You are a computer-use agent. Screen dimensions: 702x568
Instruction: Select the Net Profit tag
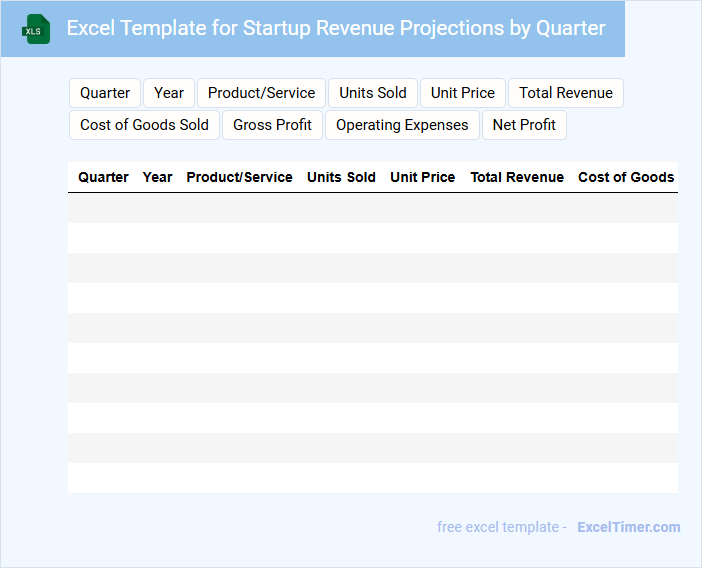click(524, 125)
